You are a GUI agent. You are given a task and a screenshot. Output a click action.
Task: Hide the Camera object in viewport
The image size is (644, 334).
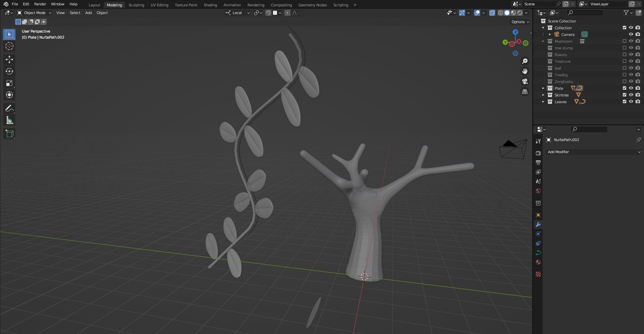[631, 35]
